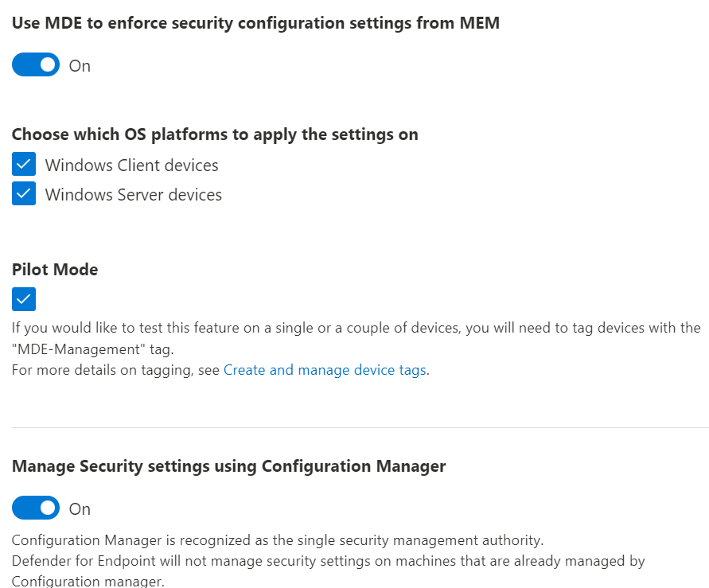Click the blue checkmark icon beside Windows Server devices
Viewport: 709px width, 588px height.
point(23,193)
